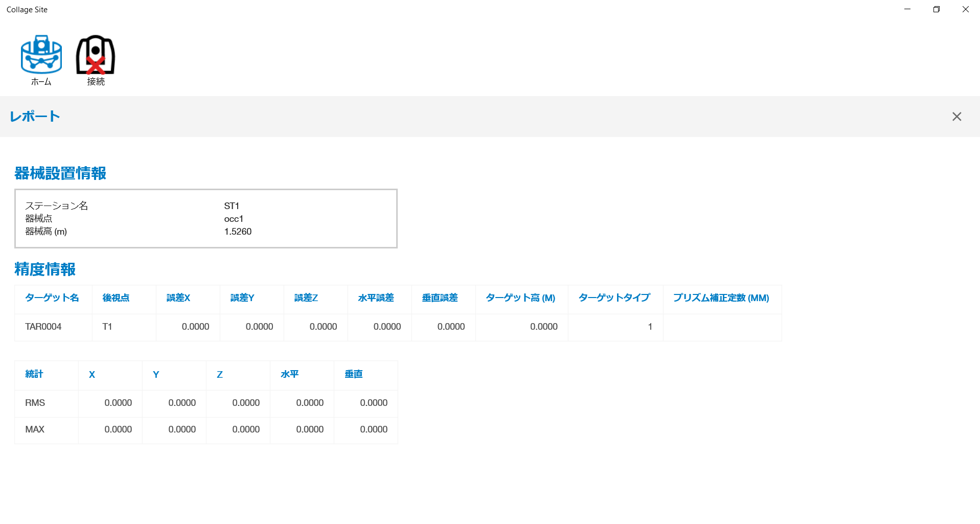The image size is (980, 524).
Task: Click the station name value ST1
Action: coord(232,206)
